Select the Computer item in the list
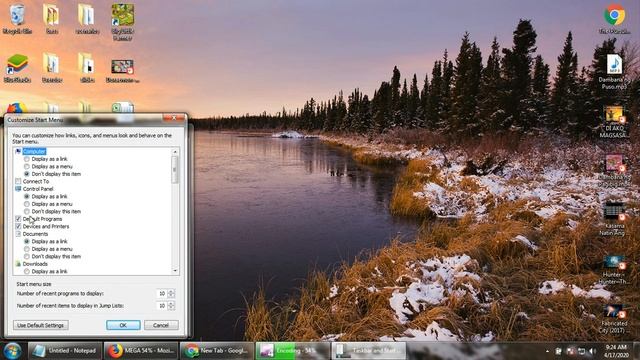This screenshot has height=360, width=640. coord(34,151)
